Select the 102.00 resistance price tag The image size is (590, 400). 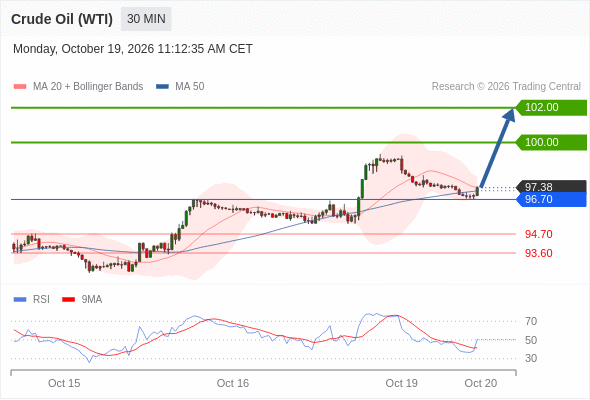(x=551, y=108)
